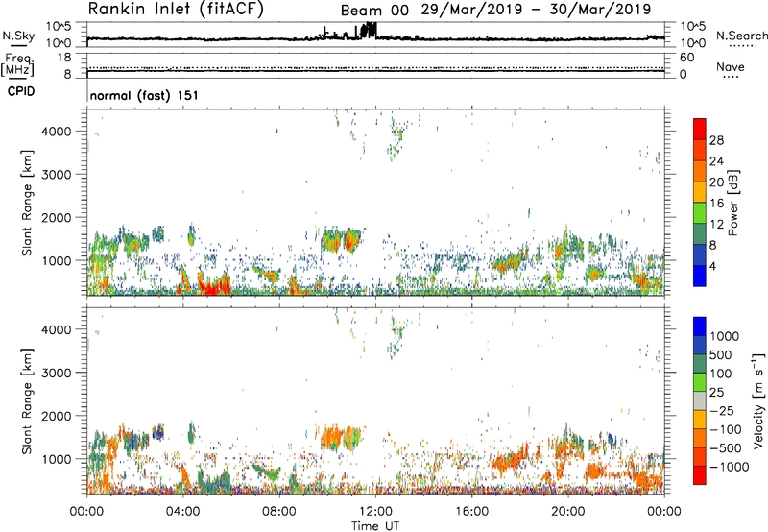Click the red bottom segment of velocity colorbar
768x532 pixels.
700,475
